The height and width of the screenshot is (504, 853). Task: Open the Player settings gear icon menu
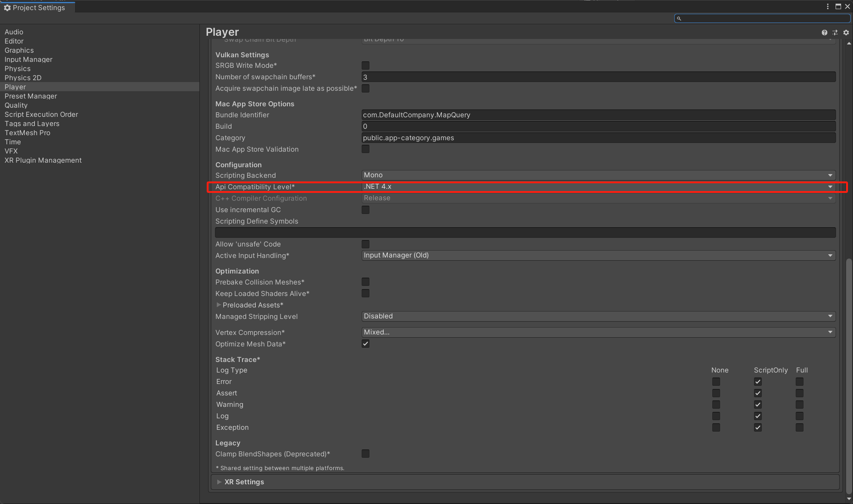tap(846, 33)
